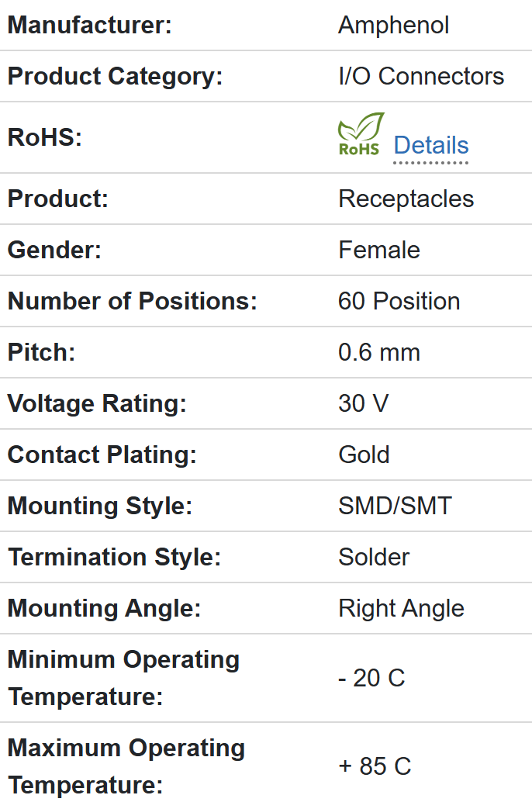Open the RoHS Details link
Image resolution: width=532 pixels, height=802 pixels.
[430, 146]
